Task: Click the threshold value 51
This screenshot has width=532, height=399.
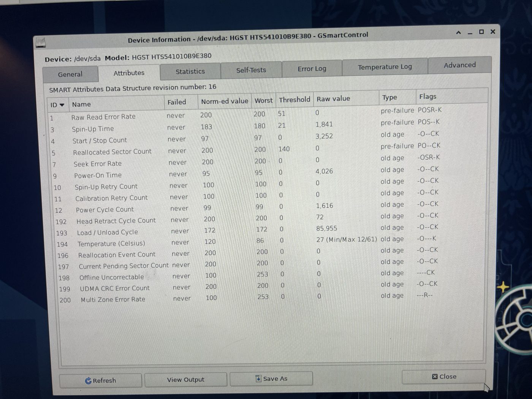Action: coord(282,113)
